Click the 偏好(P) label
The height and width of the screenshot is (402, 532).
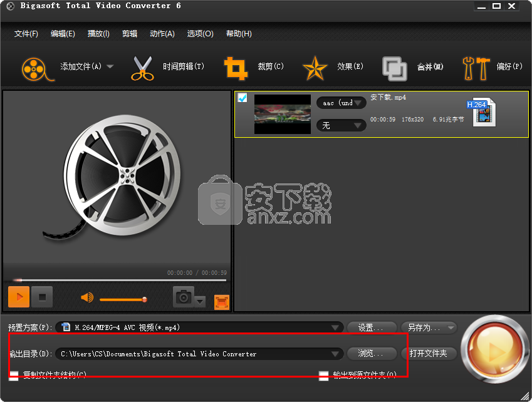[x=509, y=66]
